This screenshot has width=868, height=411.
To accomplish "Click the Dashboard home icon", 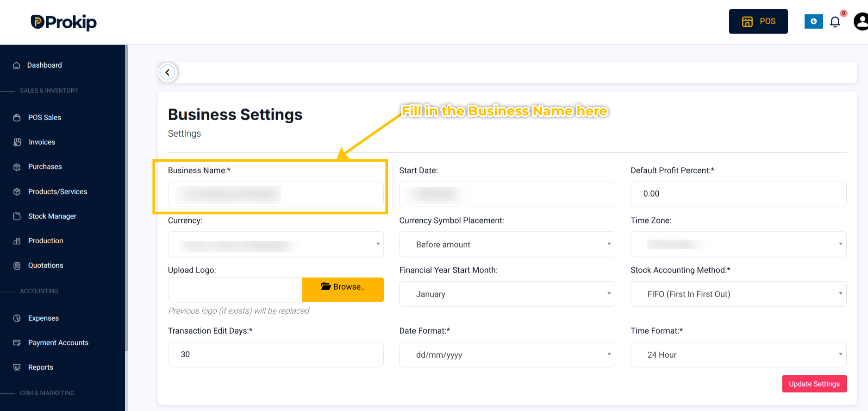I will [x=17, y=65].
